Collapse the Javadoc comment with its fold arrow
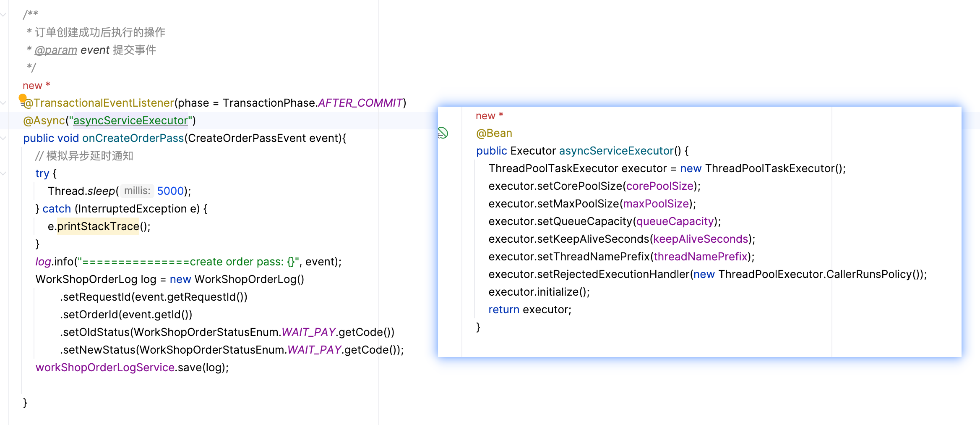The height and width of the screenshot is (425, 980). click(3, 15)
